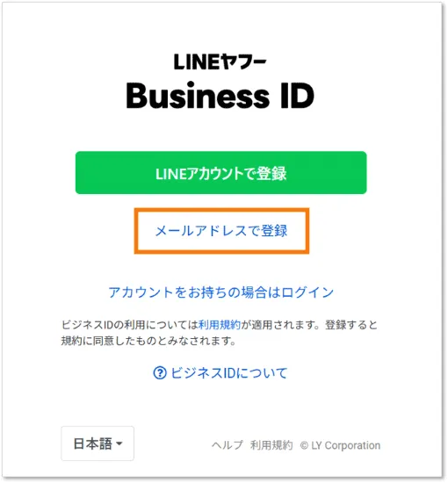Click the copyright symbol before LY Corporation
Image resolution: width=448 pixels, height=483 pixels.
[x=304, y=445]
